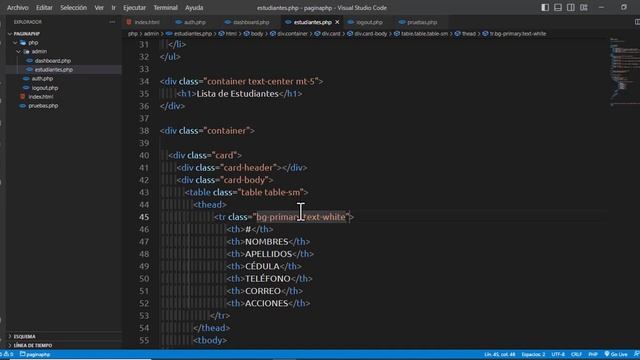
Task: Select estudiantes.php in Explorer tree
Action: click(53, 69)
